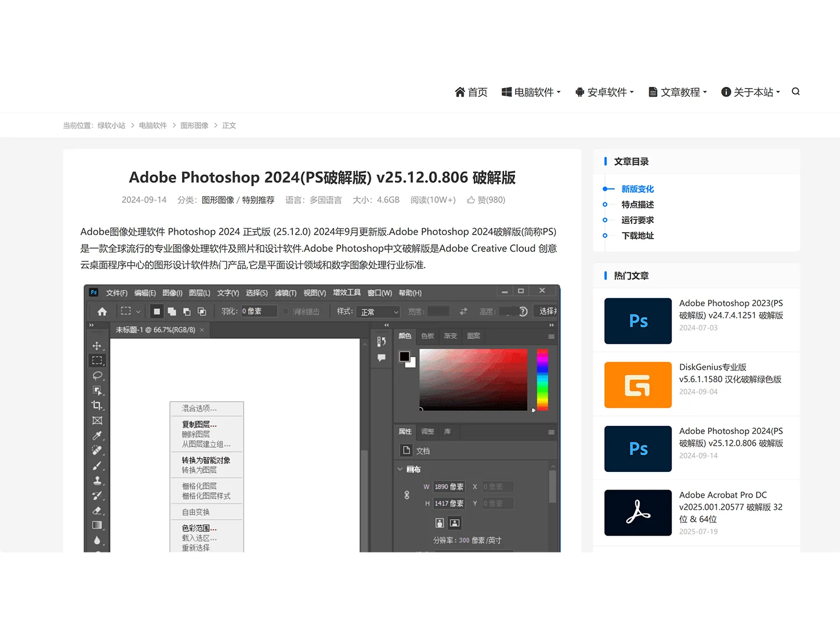This screenshot has width=840, height=630.
Task: Open the 特别推荐 category link
Action: [x=258, y=200]
